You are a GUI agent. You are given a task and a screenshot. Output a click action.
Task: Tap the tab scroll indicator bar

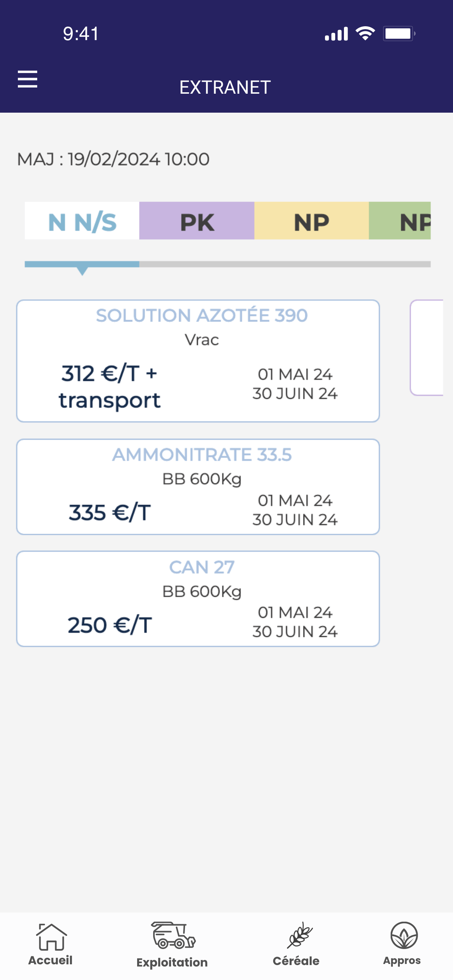(x=228, y=264)
